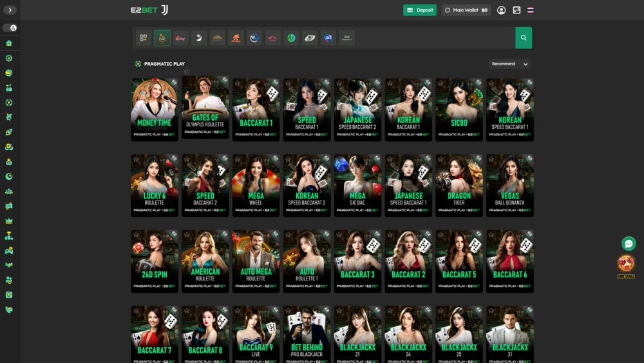Open the Mini Games floating icon
The width and height of the screenshot is (644, 363).
(x=626, y=266)
